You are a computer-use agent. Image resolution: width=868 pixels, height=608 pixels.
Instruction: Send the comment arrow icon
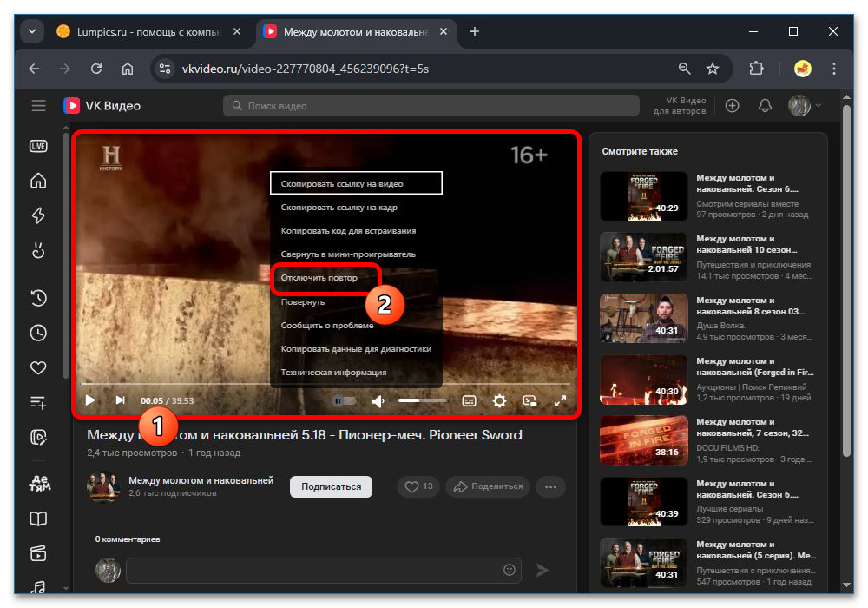(x=542, y=571)
